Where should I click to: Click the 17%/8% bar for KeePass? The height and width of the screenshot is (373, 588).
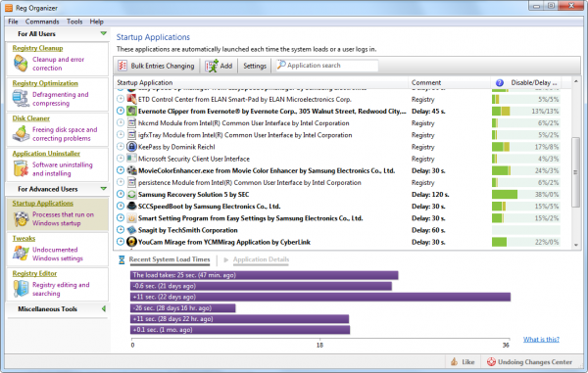[525, 147]
